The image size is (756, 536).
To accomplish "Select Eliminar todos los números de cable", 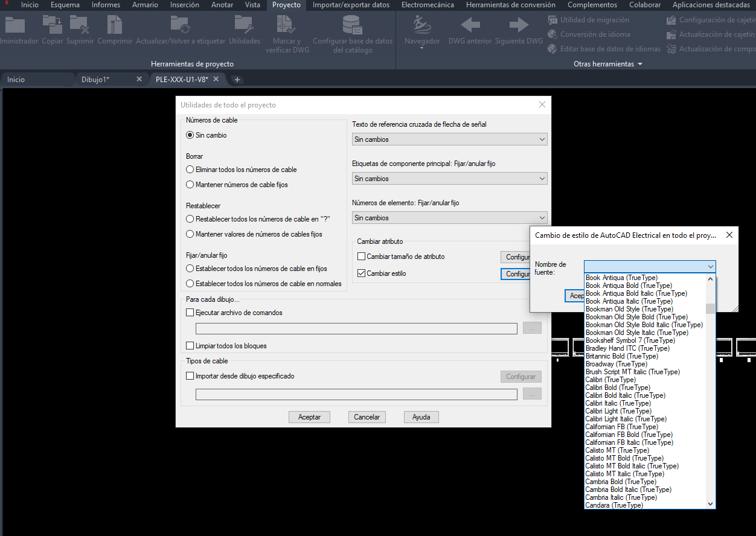I will tap(190, 170).
